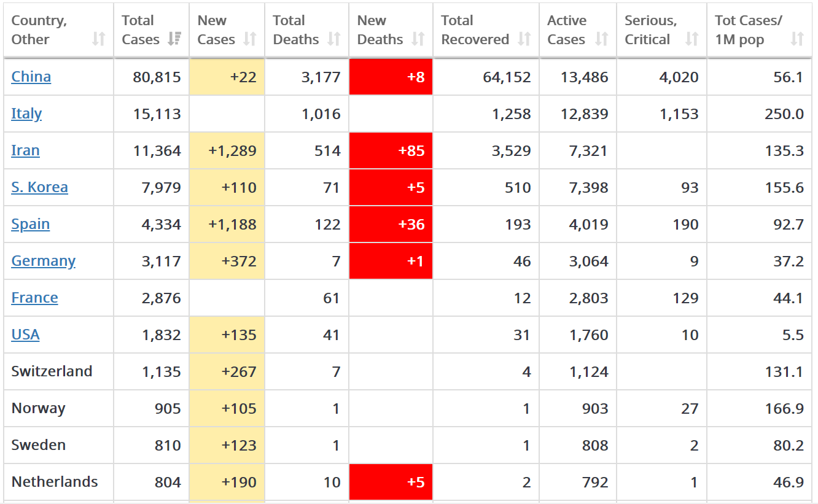Click the Total Deaths sort arrows icon

[334, 39]
